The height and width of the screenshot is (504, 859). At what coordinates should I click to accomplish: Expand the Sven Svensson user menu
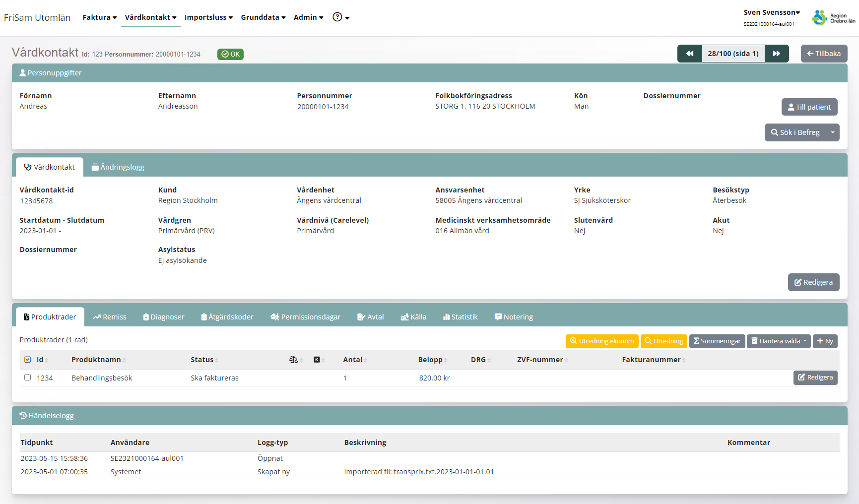(x=771, y=12)
